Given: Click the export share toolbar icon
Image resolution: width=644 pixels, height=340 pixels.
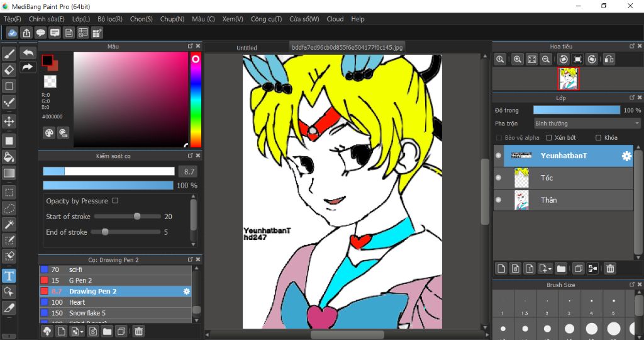Looking at the screenshot, I should (x=26, y=33).
